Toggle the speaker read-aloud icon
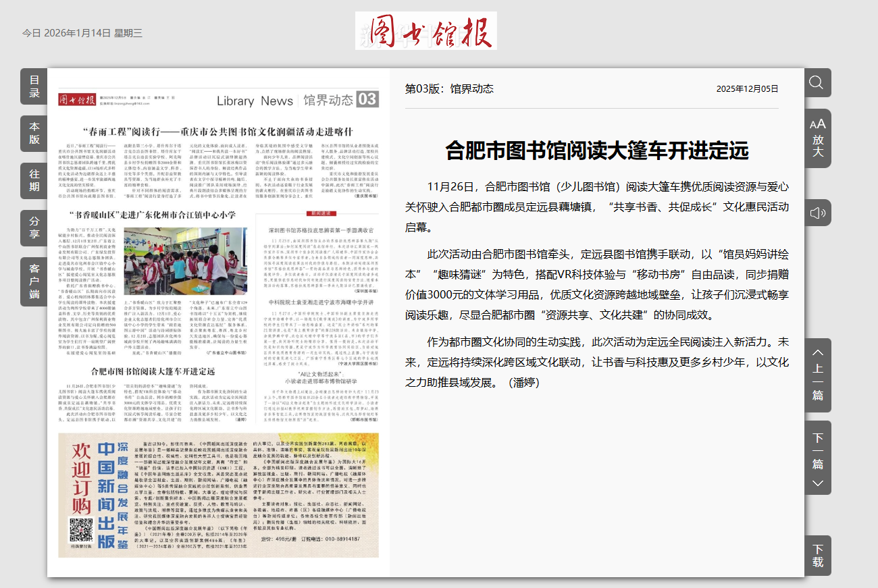The height and width of the screenshot is (588, 878). [817, 213]
